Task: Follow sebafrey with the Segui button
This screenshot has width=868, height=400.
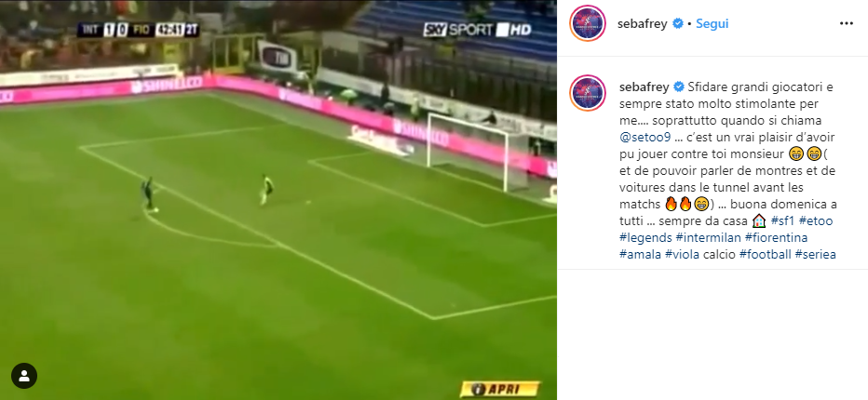Action: coord(712,24)
